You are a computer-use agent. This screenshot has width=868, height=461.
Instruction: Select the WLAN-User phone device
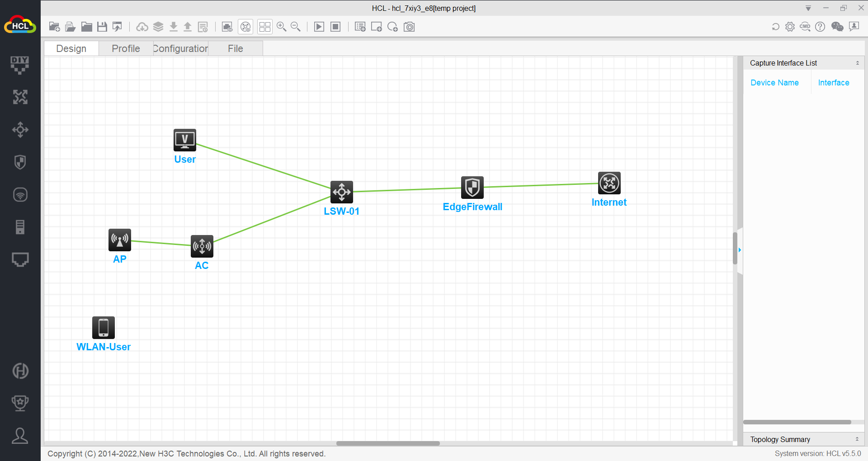[x=104, y=328]
